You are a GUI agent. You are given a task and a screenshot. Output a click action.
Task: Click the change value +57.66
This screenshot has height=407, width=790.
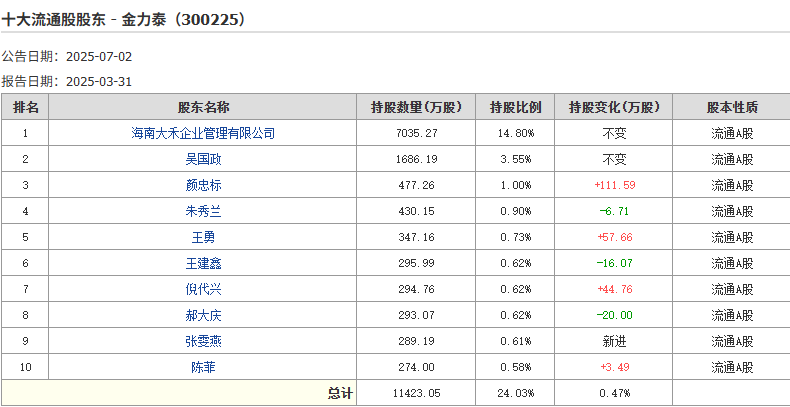(615, 237)
